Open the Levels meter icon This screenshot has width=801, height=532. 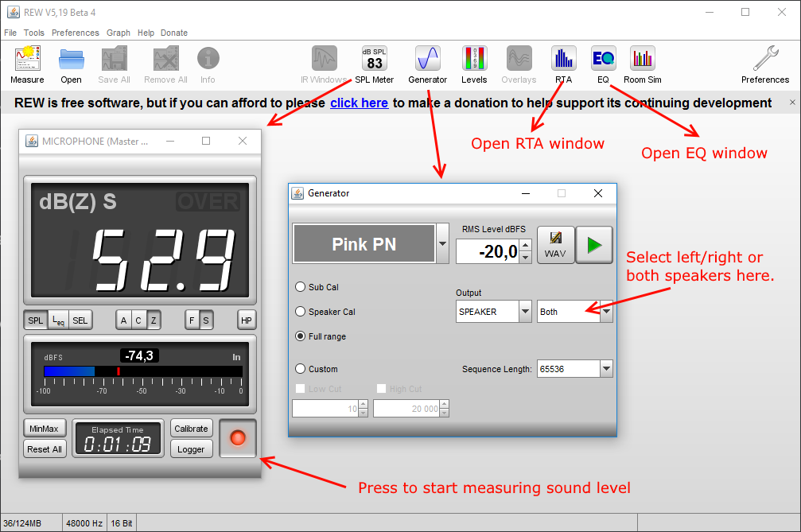point(474,60)
